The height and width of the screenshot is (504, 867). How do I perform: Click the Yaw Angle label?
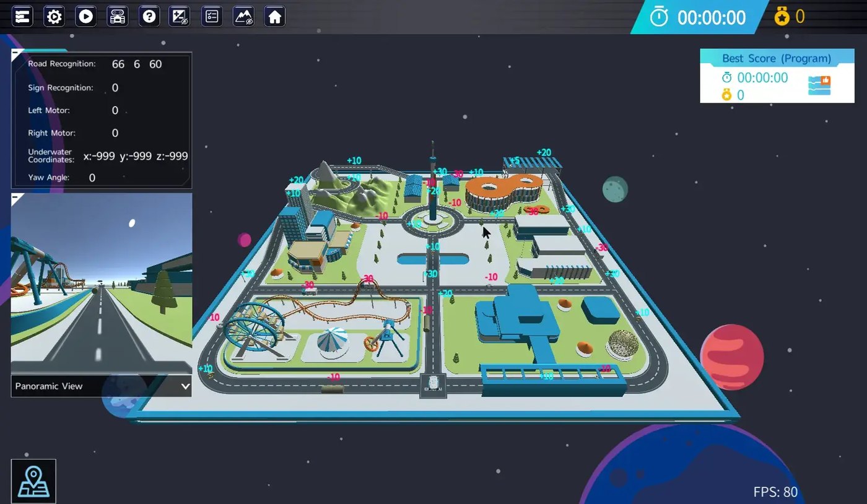[x=49, y=178]
